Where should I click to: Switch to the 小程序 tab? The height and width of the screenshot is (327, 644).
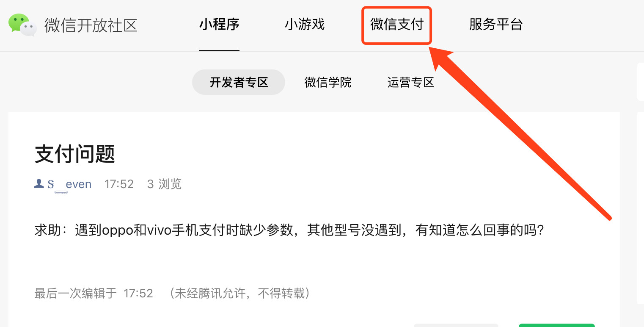coord(219,24)
